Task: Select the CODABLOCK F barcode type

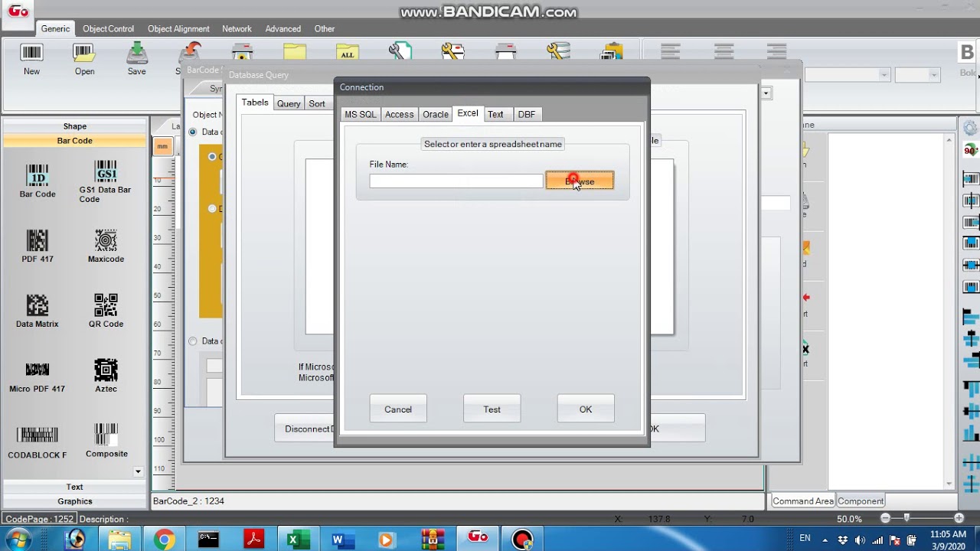Action: [x=38, y=442]
